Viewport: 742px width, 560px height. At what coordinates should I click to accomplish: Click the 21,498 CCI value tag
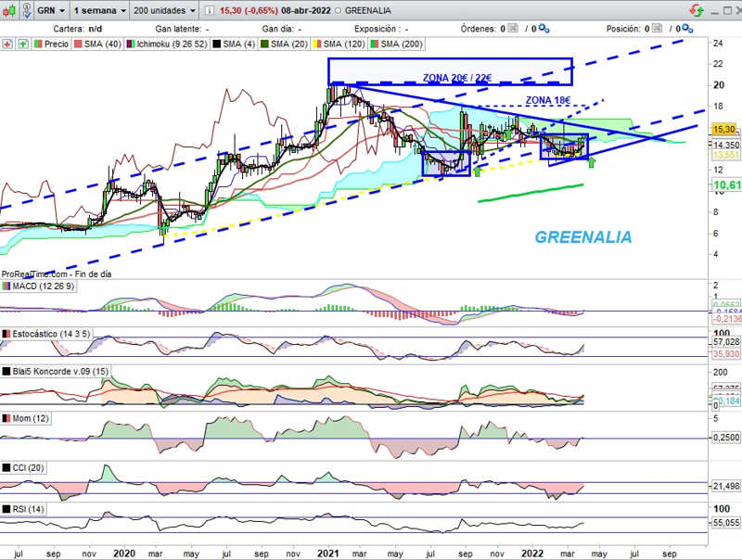pyautogui.click(x=726, y=486)
